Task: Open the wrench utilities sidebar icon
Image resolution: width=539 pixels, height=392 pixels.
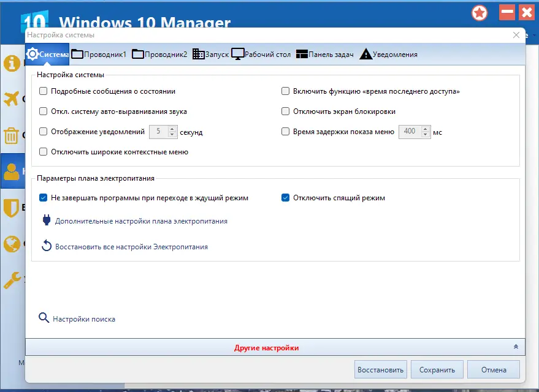Action: [12, 280]
